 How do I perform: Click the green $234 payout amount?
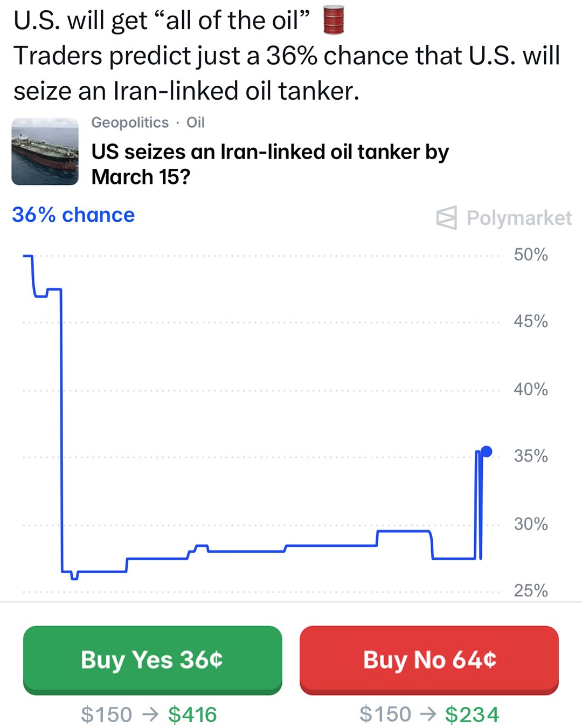click(x=472, y=715)
